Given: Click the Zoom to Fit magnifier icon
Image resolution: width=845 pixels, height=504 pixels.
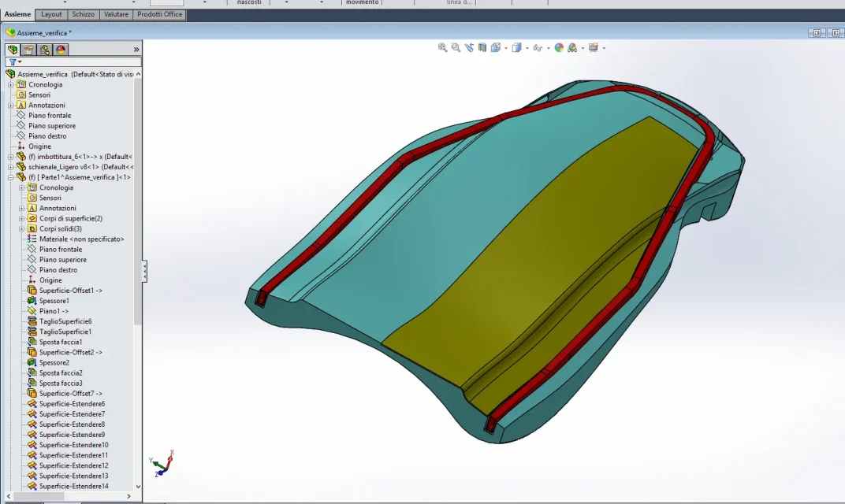Looking at the screenshot, I should (442, 47).
